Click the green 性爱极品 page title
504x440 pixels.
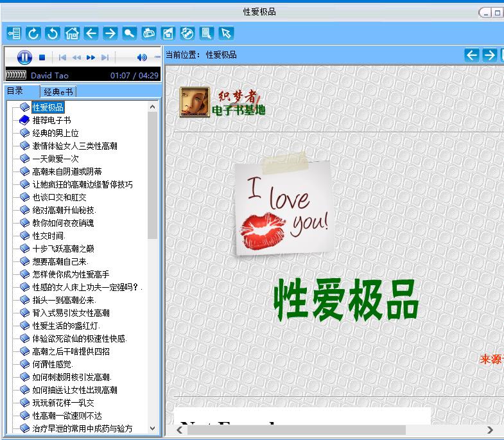click(345, 300)
